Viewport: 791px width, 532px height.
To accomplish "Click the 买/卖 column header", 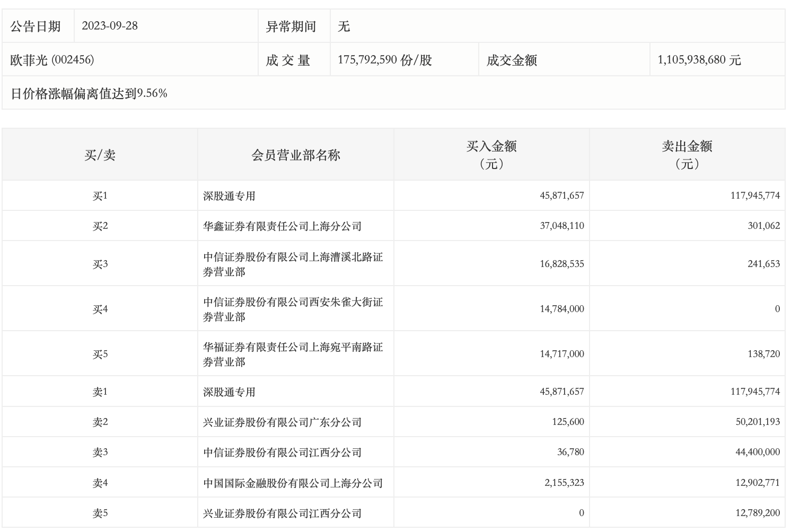I will coord(100,155).
